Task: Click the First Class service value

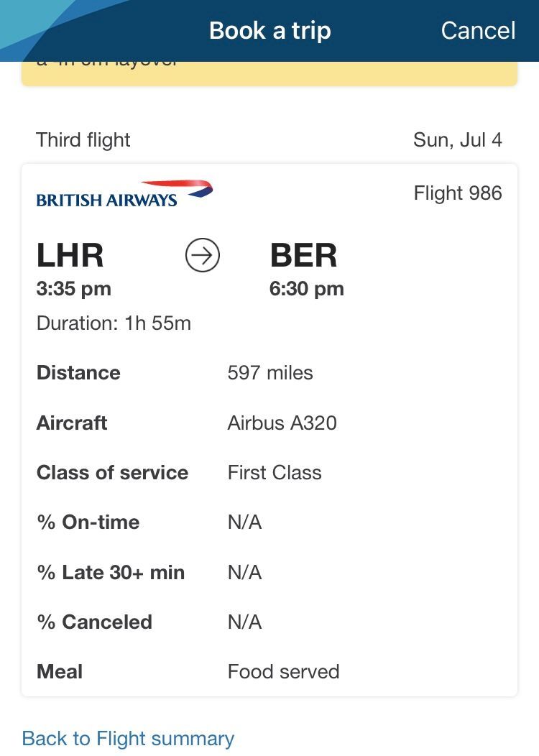Action: (275, 472)
